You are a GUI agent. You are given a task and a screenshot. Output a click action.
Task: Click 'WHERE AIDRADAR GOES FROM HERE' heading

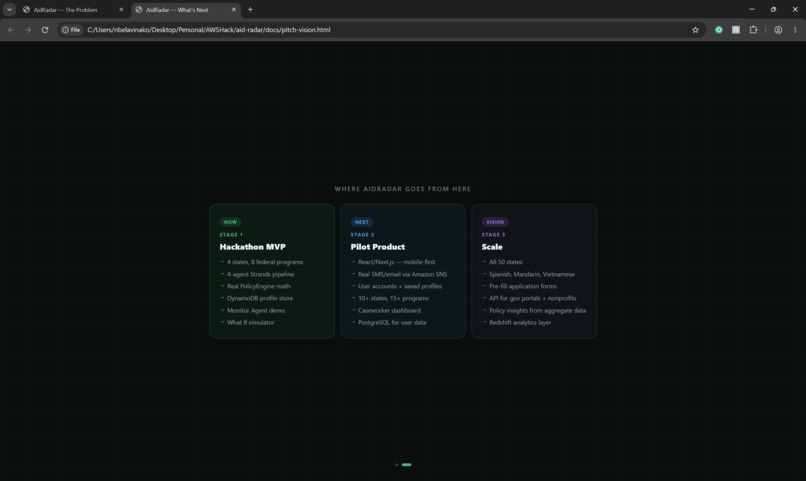pyautogui.click(x=402, y=189)
